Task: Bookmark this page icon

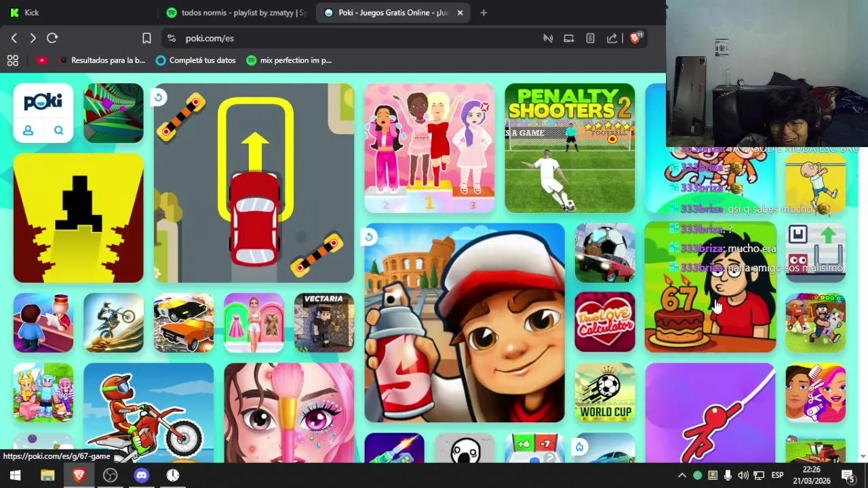Action: pos(146,39)
